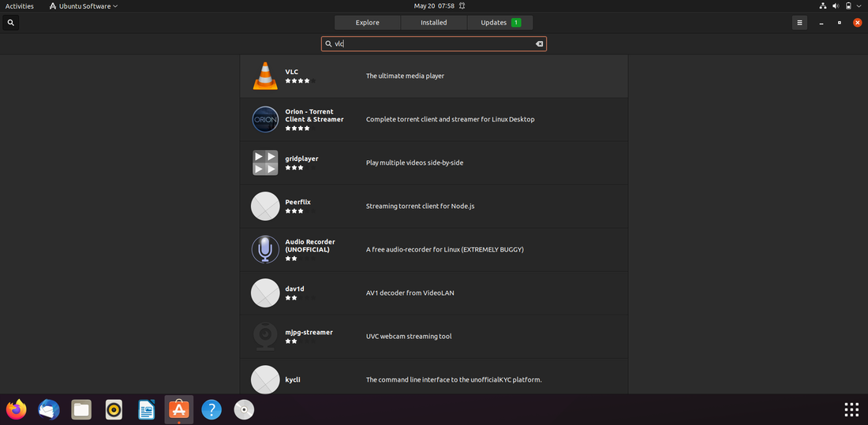Click the battery icon in top bar
The image size is (868, 425).
pos(848,6)
